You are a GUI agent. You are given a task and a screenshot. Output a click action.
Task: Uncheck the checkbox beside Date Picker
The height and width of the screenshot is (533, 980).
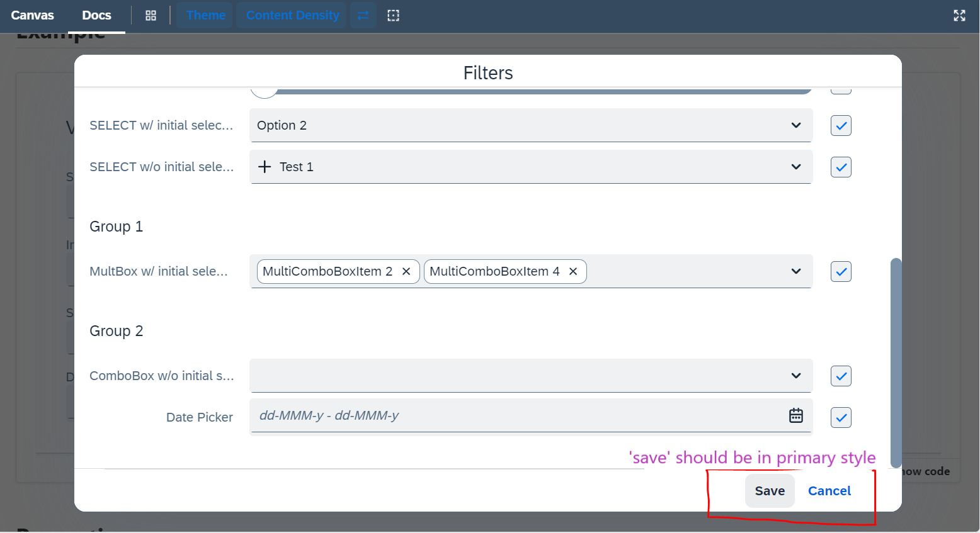pyautogui.click(x=841, y=417)
